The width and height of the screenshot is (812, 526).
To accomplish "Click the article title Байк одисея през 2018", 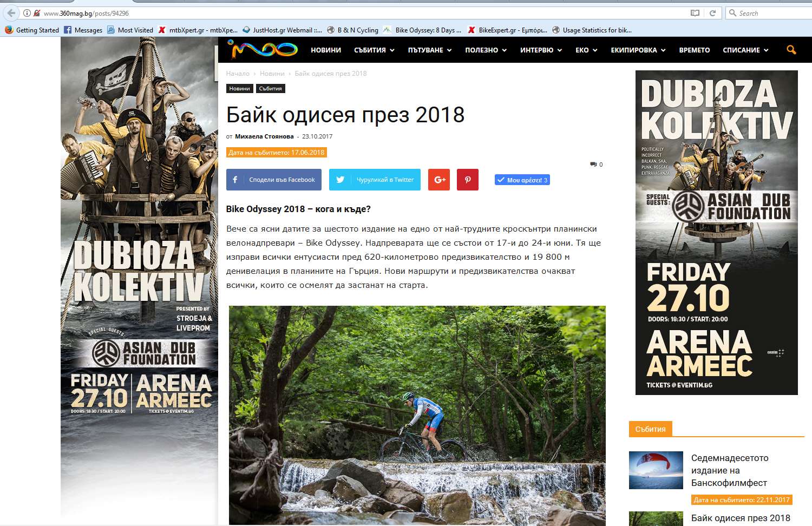I will click(345, 115).
